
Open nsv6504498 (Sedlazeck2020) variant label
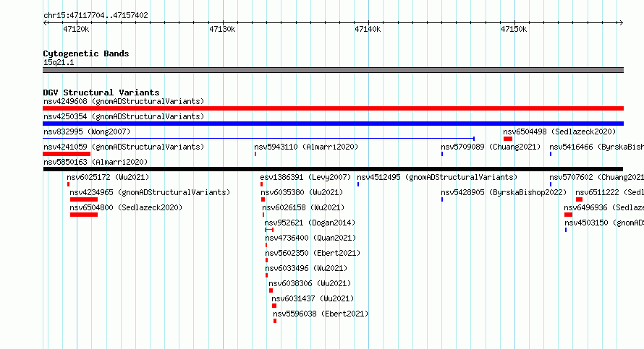tap(559, 132)
